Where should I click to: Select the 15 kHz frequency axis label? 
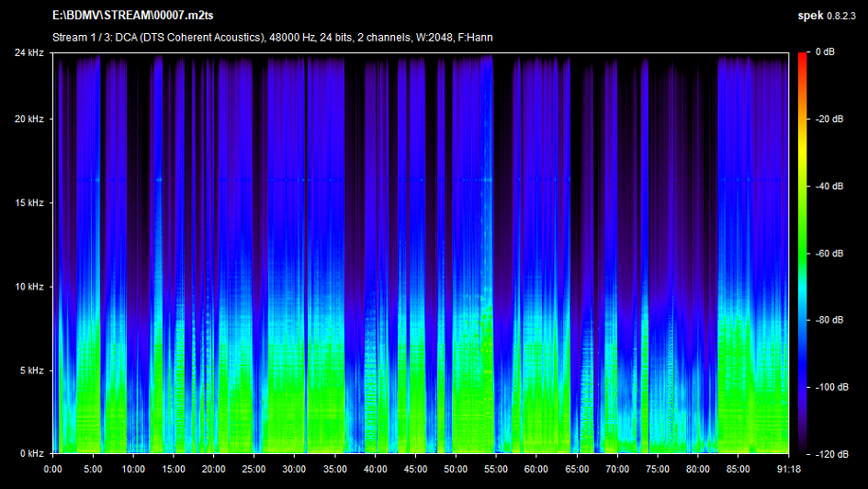(29, 203)
